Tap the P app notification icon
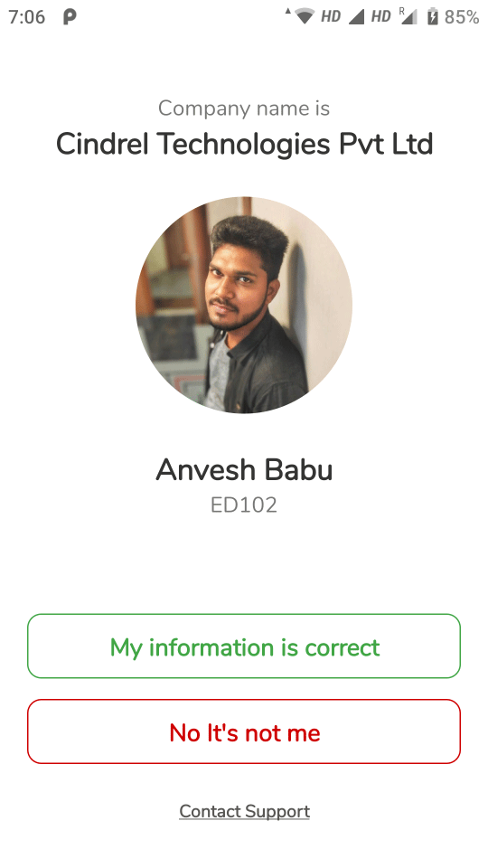Image resolution: width=488 pixels, height=868 pixels. pos(70,16)
